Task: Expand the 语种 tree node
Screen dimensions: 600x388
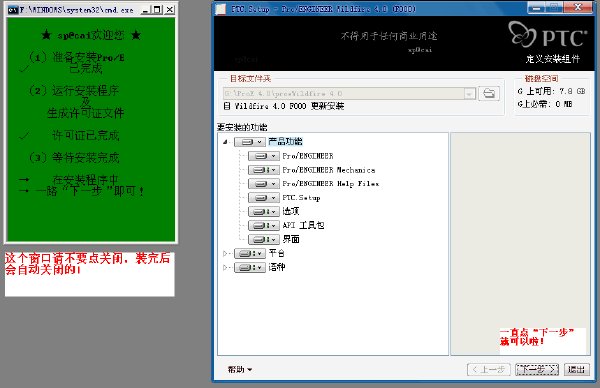Action: (225, 267)
